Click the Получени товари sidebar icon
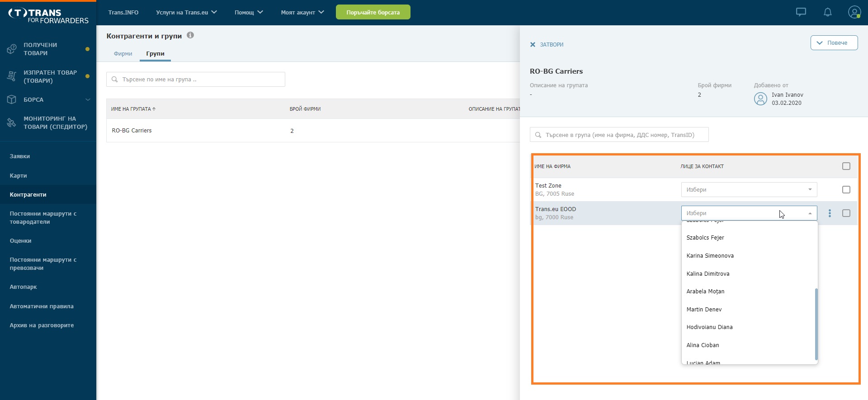The width and height of the screenshot is (868, 400). click(x=12, y=49)
